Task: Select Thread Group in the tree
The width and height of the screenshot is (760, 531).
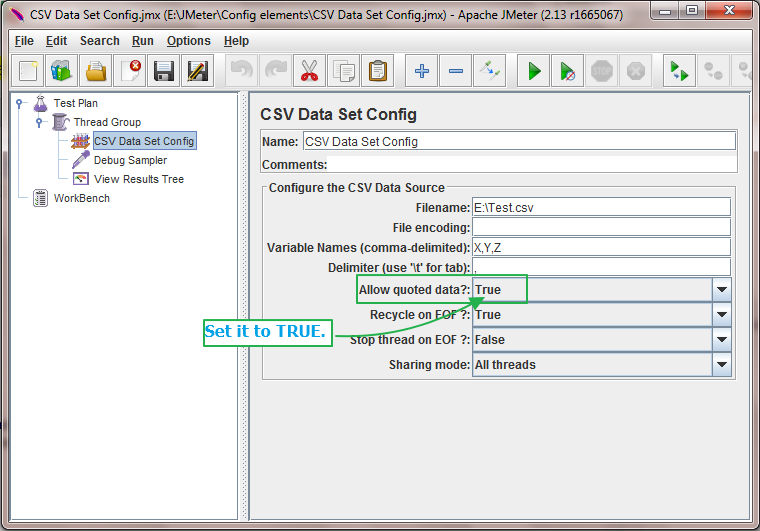Action: 107,122
